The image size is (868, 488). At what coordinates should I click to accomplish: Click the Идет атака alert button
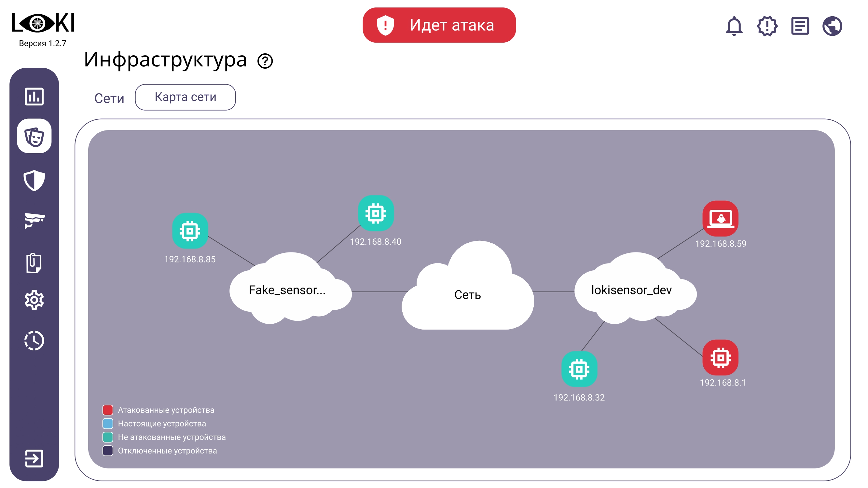439,25
